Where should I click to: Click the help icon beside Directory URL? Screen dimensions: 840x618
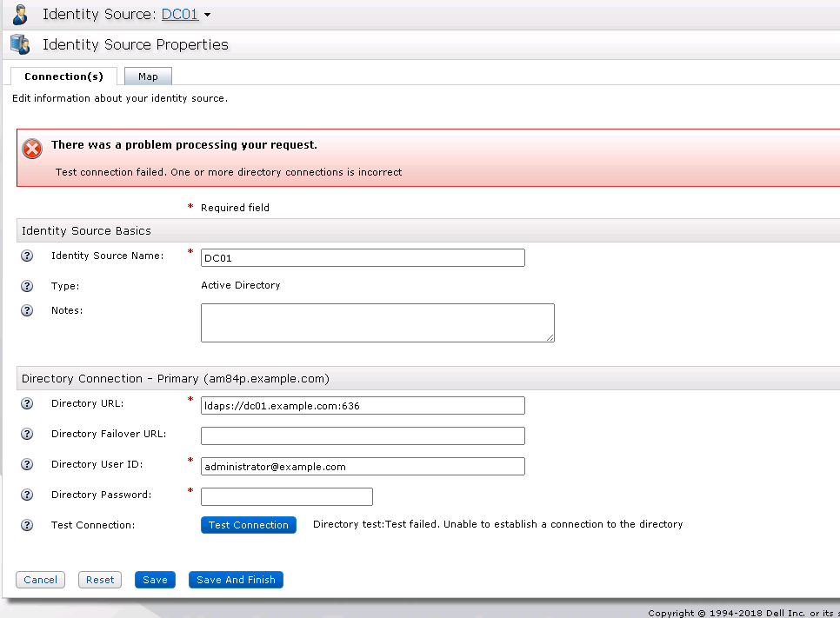click(26, 403)
